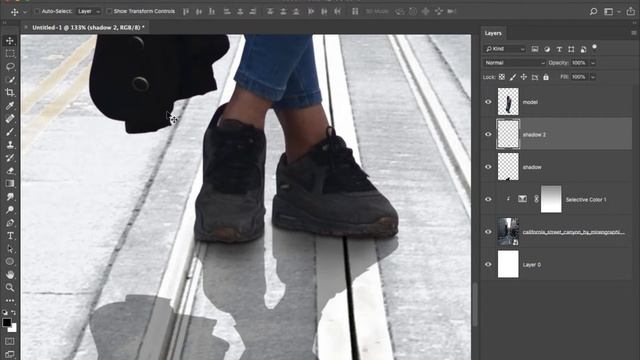Image resolution: width=640 pixels, height=360 pixels.
Task: Select the Move tool
Action: click(x=10, y=40)
